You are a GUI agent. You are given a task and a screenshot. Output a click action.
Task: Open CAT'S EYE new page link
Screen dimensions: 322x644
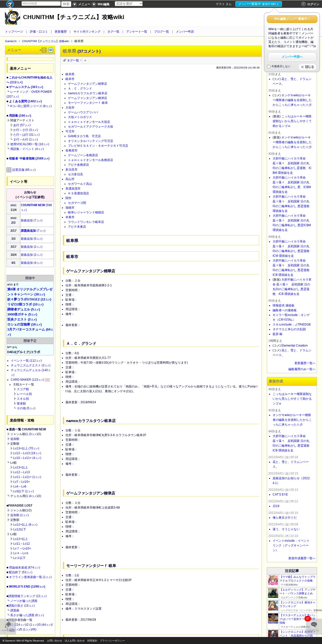[x=280, y=495]
